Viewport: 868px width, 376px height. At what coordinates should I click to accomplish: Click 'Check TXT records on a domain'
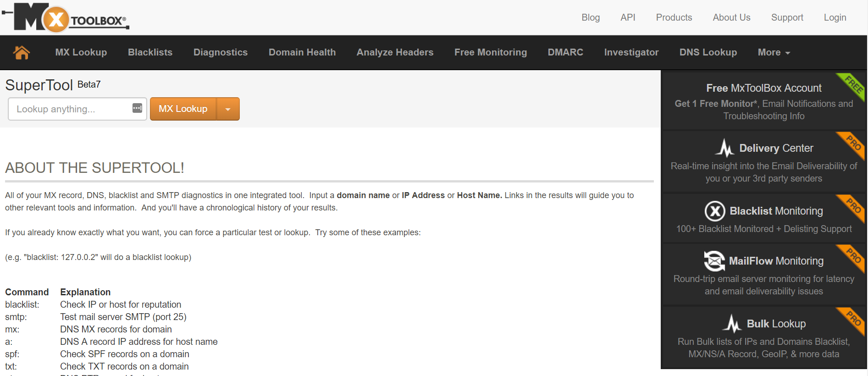point(124,366)
